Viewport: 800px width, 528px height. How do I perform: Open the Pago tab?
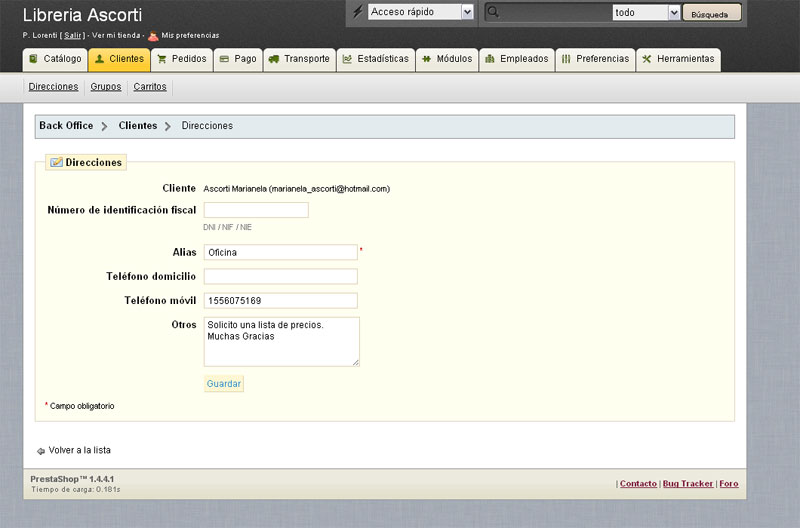(x=238, y=59)
